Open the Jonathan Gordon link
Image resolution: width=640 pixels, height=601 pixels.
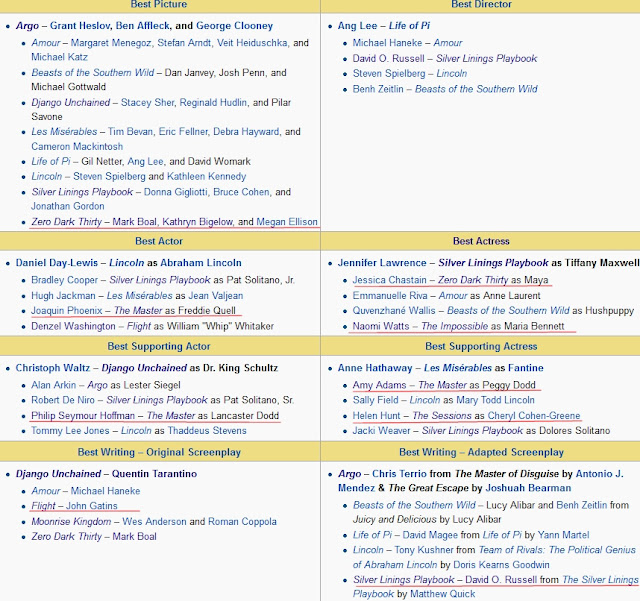click(x=68, y=206)
